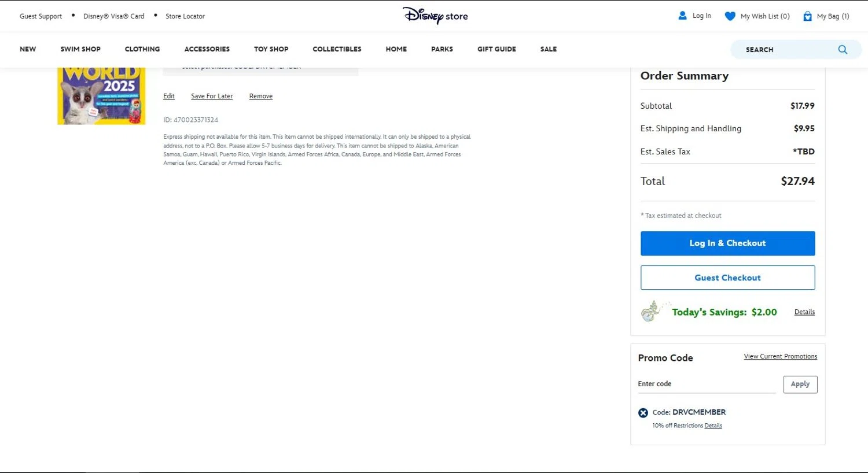
Task: Open My Bag (1)
Action: coord(833,16)
